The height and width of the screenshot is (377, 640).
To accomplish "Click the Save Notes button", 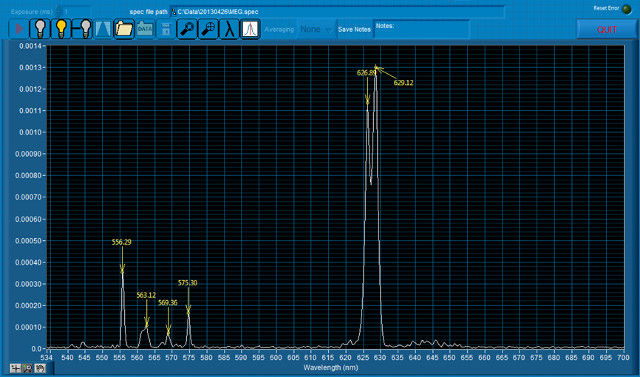I will [354, 29].
